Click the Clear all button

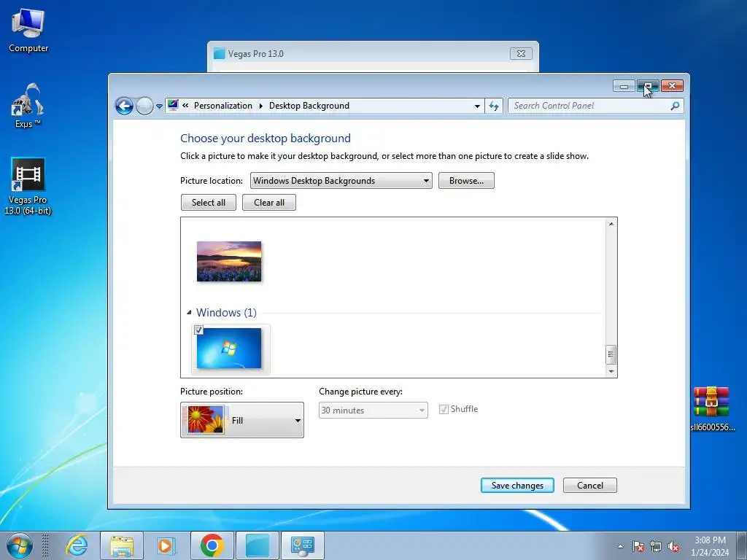(269, 203)
